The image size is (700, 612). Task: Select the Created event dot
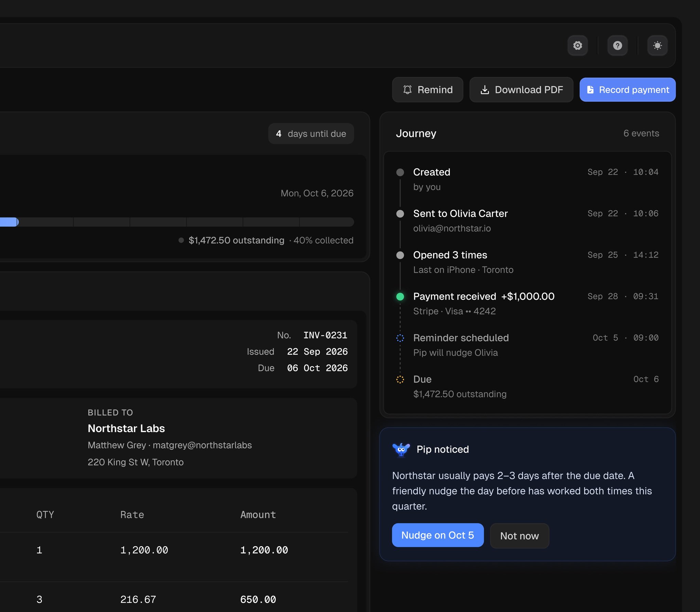pos(400,172)
